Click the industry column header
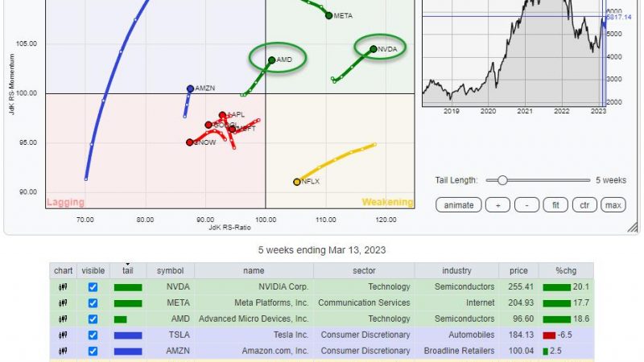This screenshot has height=362, width=644. coord(456,271)
